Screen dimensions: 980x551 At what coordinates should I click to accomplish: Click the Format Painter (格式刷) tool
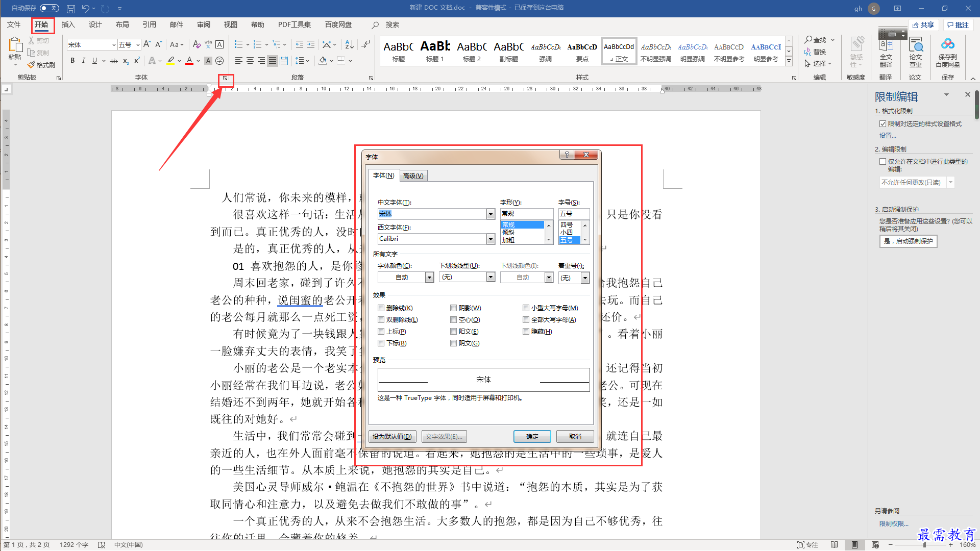pyautogui.click(x=41, y=65)
